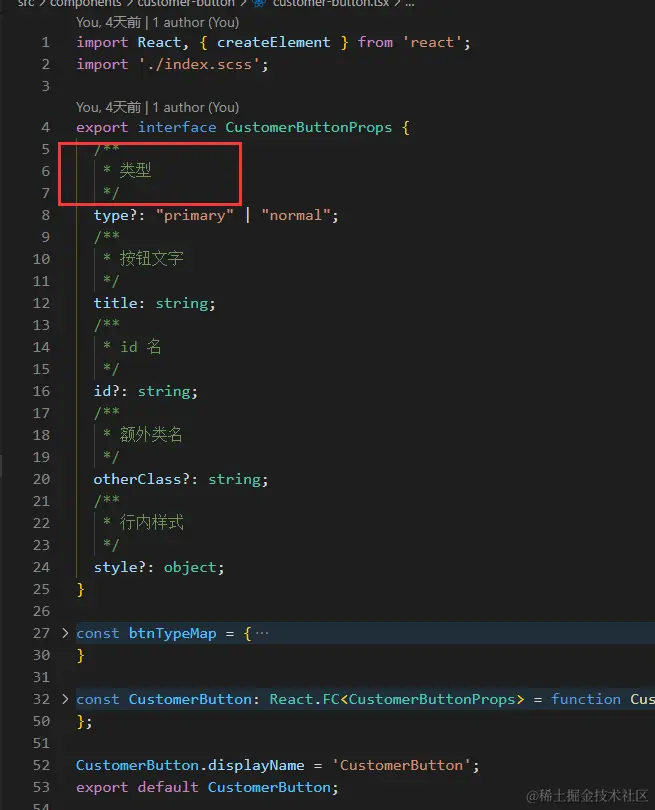Open git blame code lens above line 1
The height and width of the screenshot is (810, 655).
pos(158,22)
